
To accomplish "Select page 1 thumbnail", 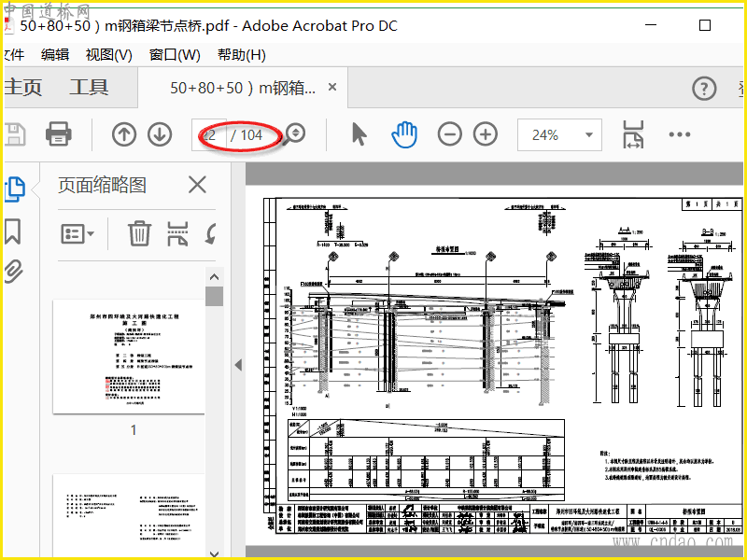I will click(x=129, y=357).
